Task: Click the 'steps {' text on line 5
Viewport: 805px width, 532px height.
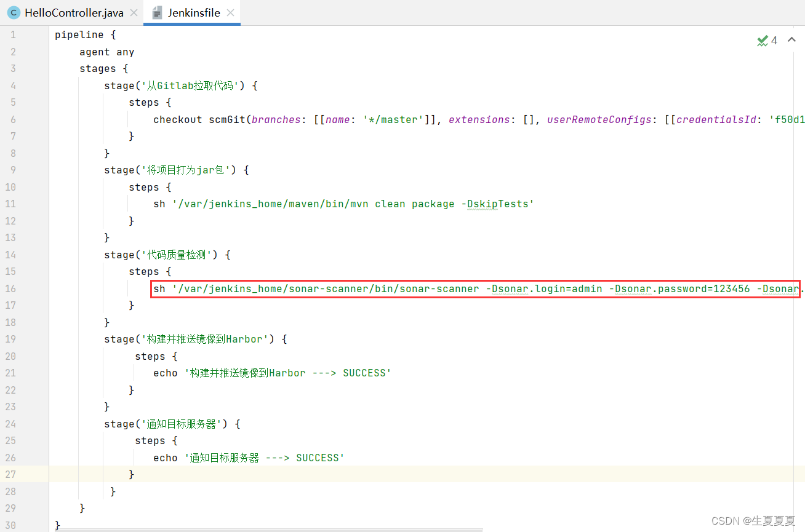Action: (x=150, y=103)
